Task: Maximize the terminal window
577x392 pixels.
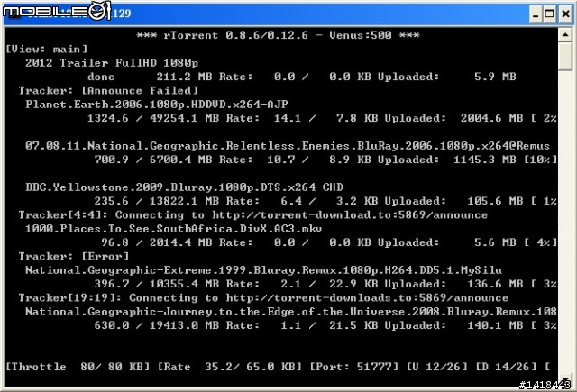Action: click(550, 14)
